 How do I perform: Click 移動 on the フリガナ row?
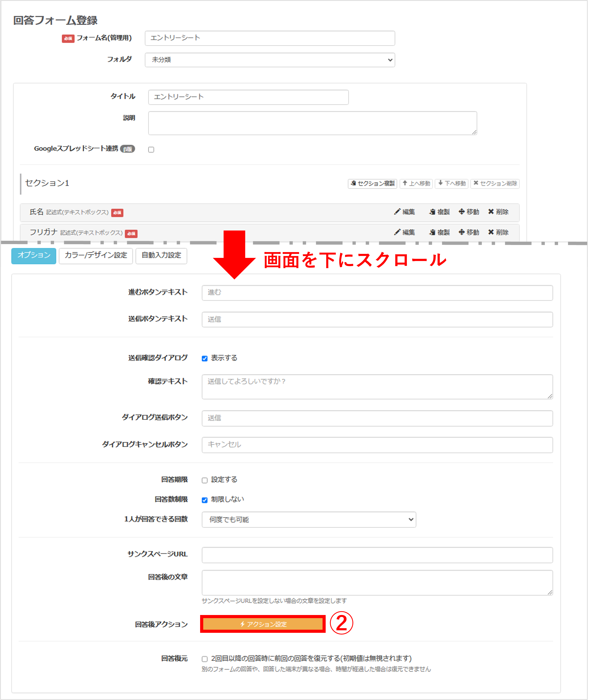[469, 232]
